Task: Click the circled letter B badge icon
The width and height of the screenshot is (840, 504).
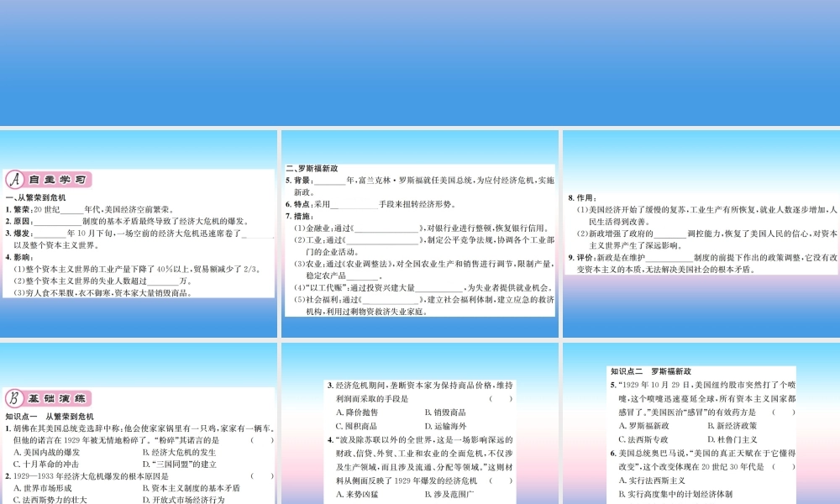Action: 15,398
